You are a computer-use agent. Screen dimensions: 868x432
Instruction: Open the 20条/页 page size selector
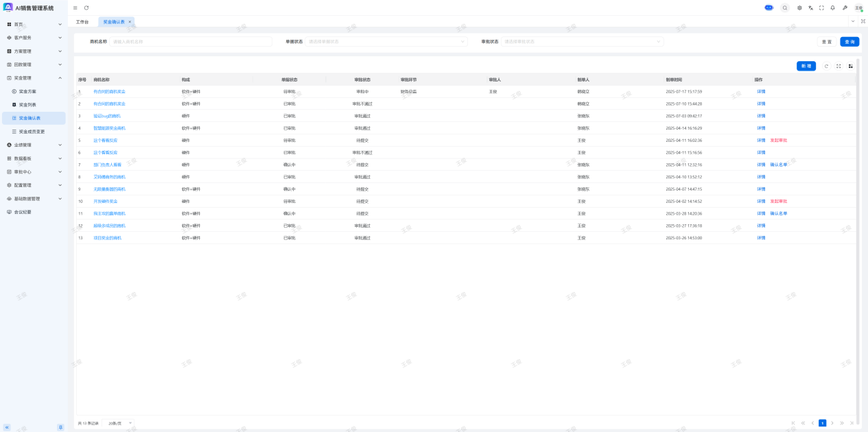click(x=120, y=423)
